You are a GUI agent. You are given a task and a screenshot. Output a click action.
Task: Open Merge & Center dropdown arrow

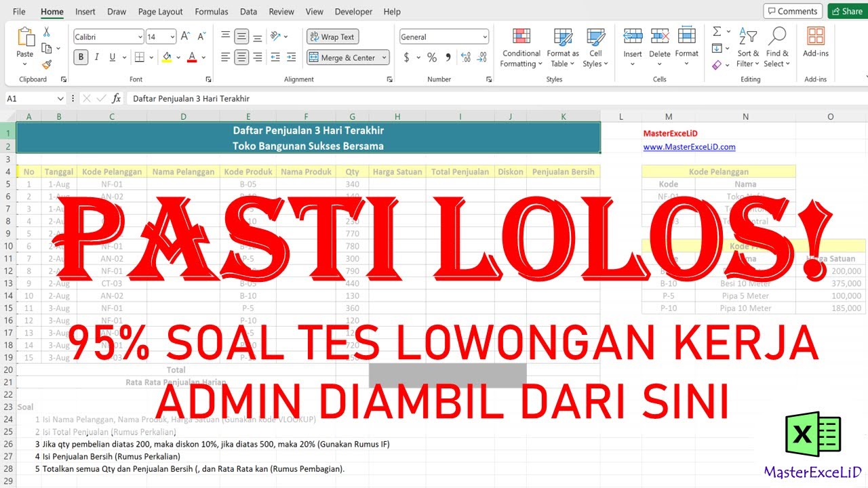[384, 58]
